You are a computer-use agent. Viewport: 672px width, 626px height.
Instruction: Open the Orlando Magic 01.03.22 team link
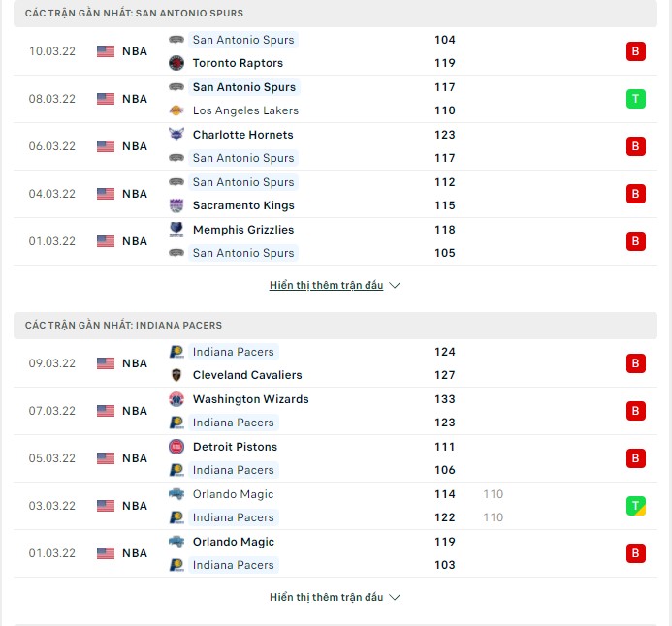[234, 542]
